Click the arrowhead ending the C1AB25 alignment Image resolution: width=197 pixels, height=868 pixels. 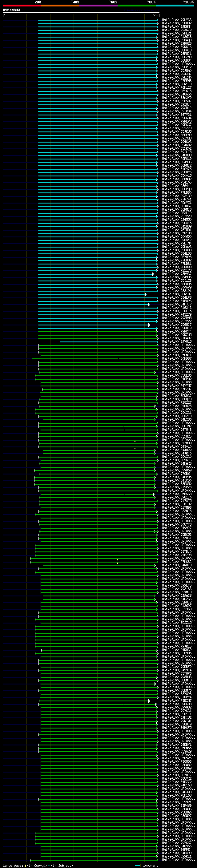(155, 406)
